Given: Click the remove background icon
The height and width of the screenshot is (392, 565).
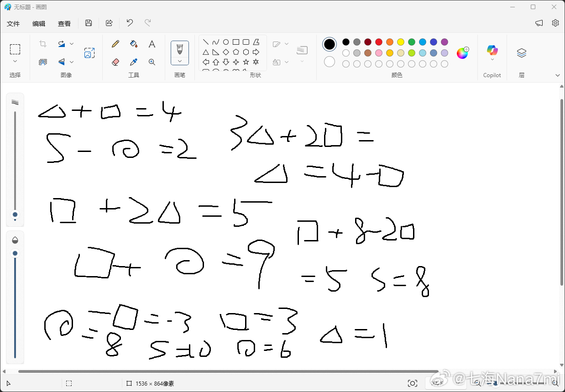Looking at the screenshot, I should pos(43,62).
